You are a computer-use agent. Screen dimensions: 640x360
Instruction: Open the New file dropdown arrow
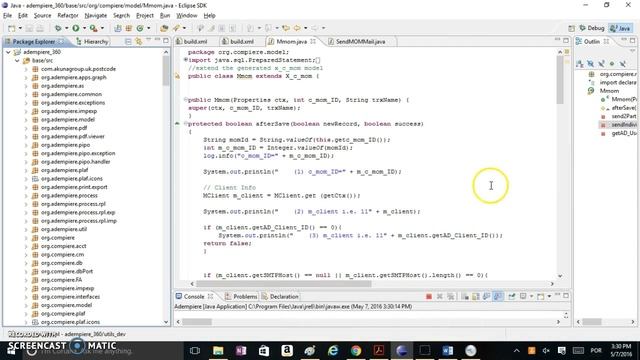tap(20, 28)
